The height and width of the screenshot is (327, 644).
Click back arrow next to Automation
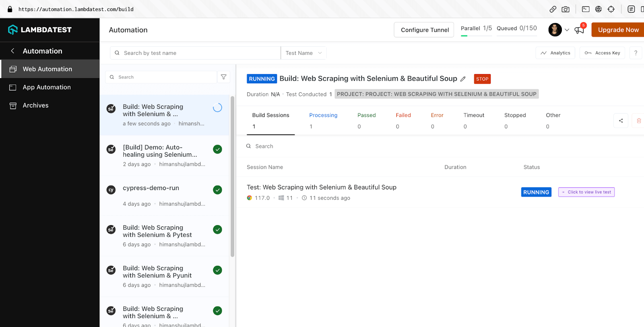12,51
